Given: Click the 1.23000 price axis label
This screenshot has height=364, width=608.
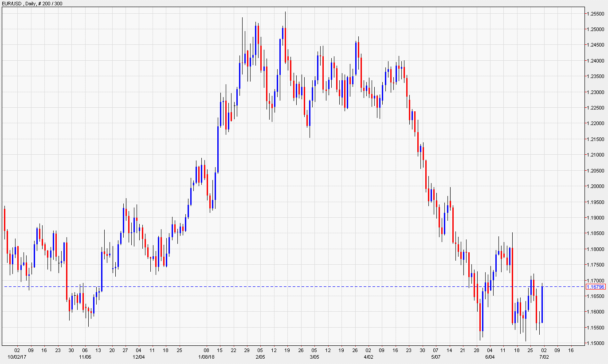Looking at the screenshot, I should [596, 92].
